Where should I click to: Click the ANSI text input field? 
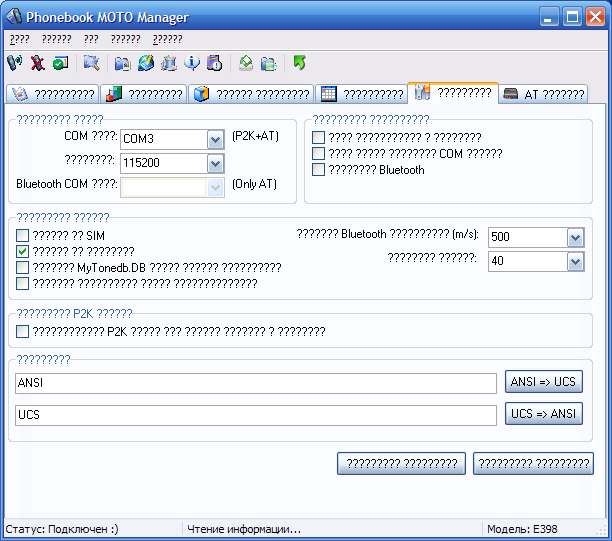pyautogui.click(x=256, y=383)
